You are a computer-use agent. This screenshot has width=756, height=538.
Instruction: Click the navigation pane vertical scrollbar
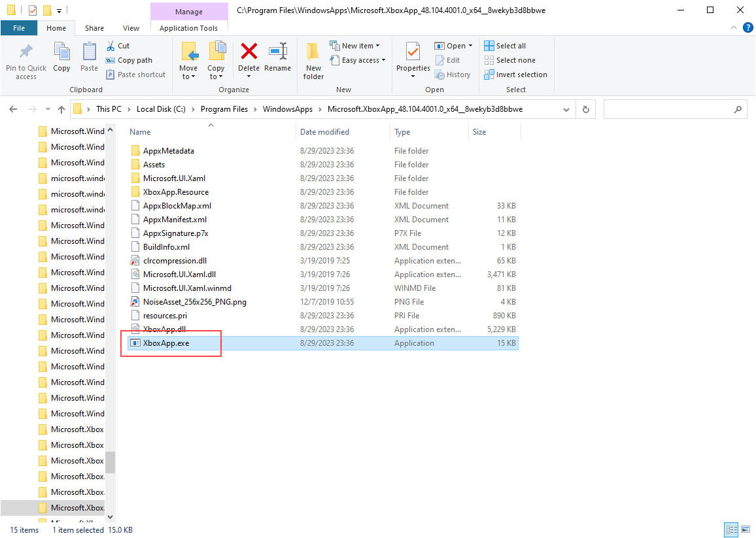tap(110, 327)
